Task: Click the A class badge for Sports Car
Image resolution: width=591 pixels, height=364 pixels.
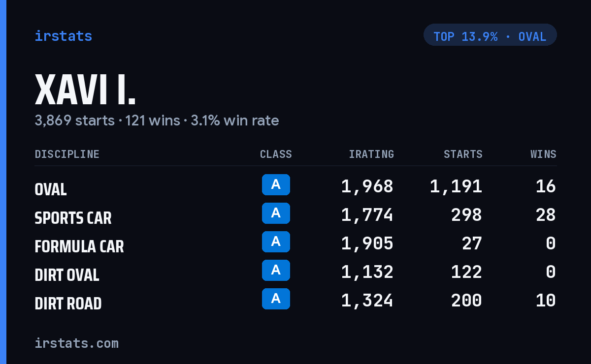Action: (276, 213)
